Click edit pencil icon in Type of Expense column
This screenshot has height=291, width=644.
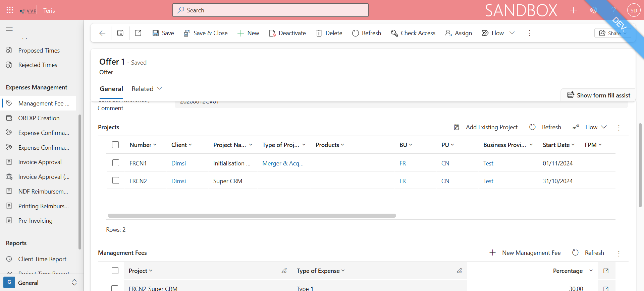point(459,271)
